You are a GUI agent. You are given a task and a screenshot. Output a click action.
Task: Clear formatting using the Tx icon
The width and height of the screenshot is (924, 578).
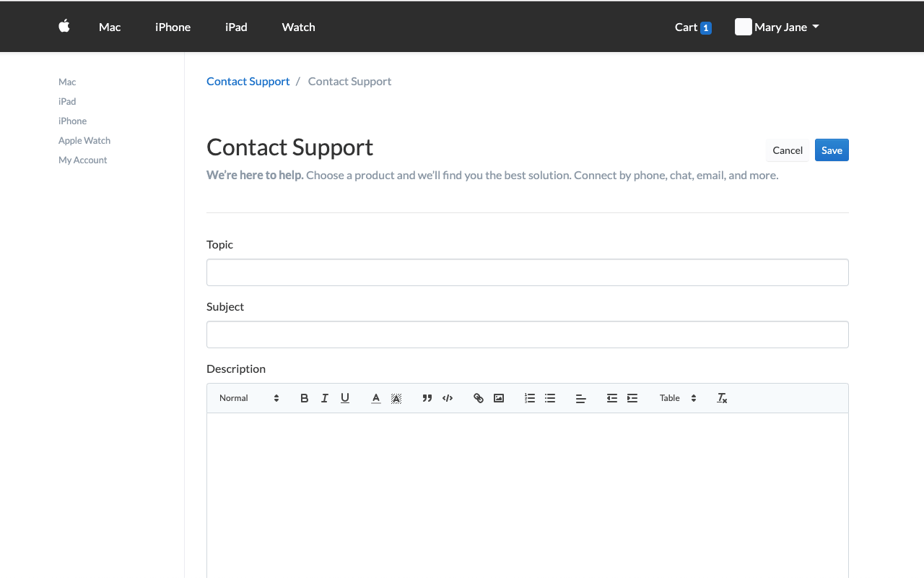coord(722,398)
